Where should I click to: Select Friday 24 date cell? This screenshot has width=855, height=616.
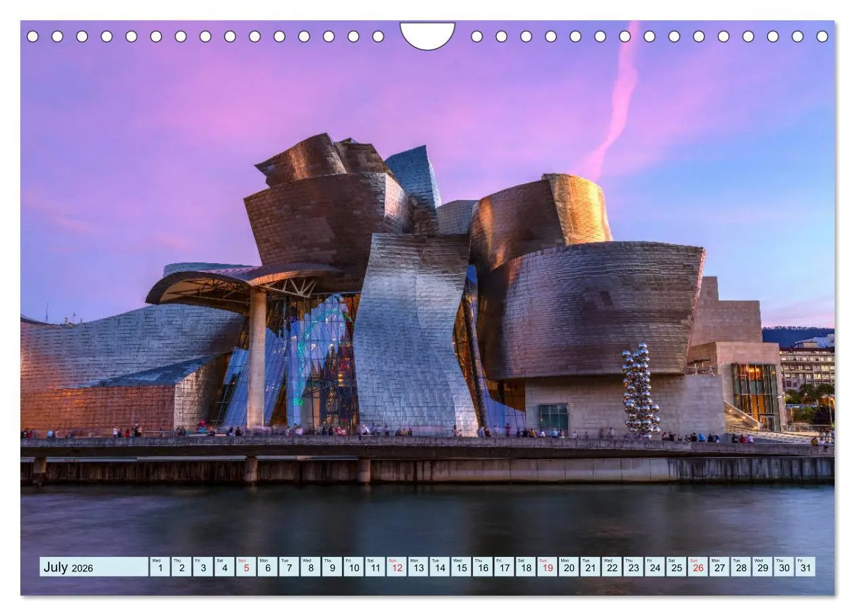tap(654, 566)
